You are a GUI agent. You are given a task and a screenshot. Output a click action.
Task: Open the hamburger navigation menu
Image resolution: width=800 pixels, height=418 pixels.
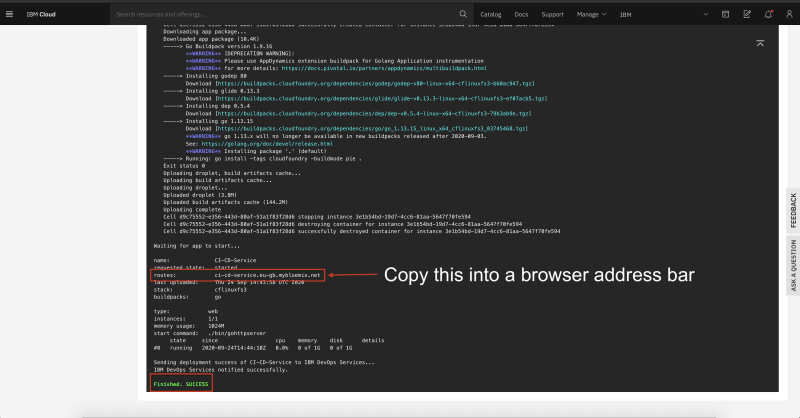9,14
